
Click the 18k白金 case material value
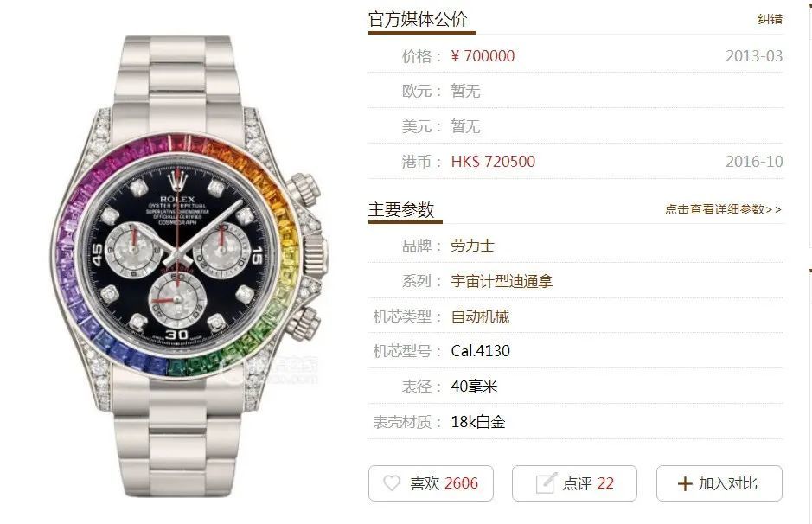click(x=478, y=422)
